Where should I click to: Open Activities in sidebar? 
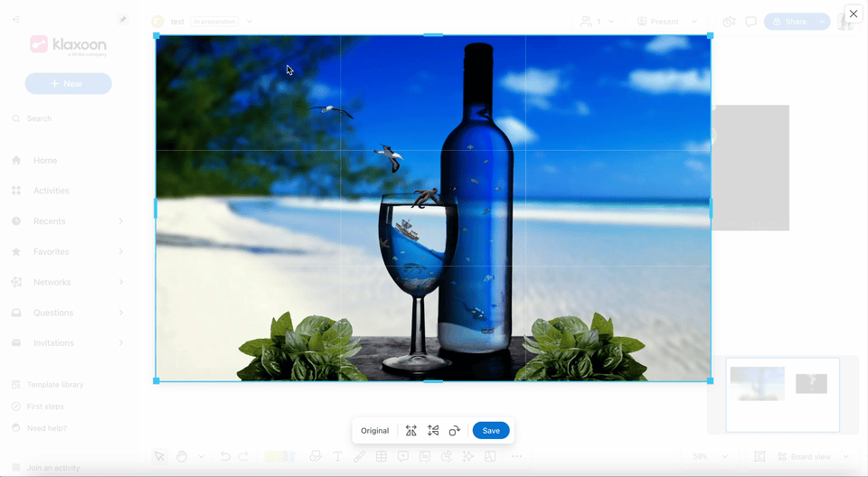point(51,191)
